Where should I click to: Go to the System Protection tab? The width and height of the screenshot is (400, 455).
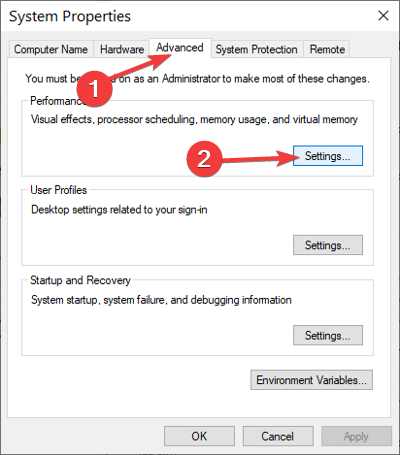[x=256, y=49]
